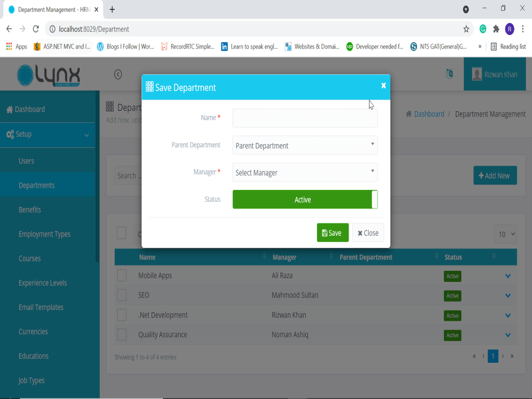Click the language translate icon in header
532x399 pixels.
(449, 73)
